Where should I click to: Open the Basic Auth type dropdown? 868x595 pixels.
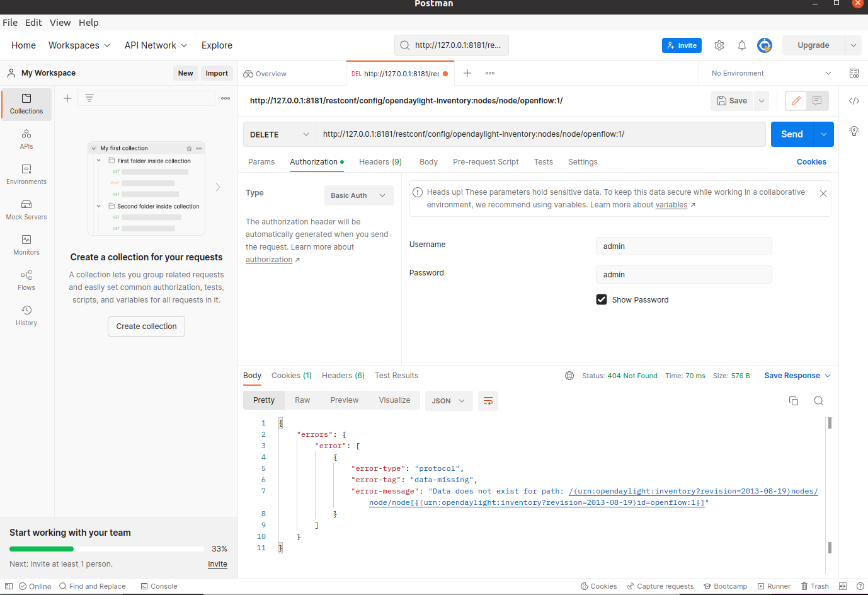359,195
